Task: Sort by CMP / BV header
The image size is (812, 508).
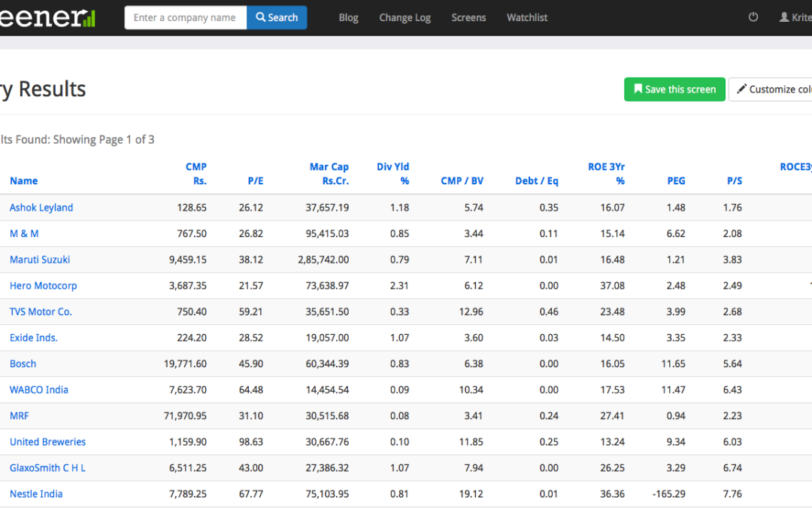Action: click(462, 181)
